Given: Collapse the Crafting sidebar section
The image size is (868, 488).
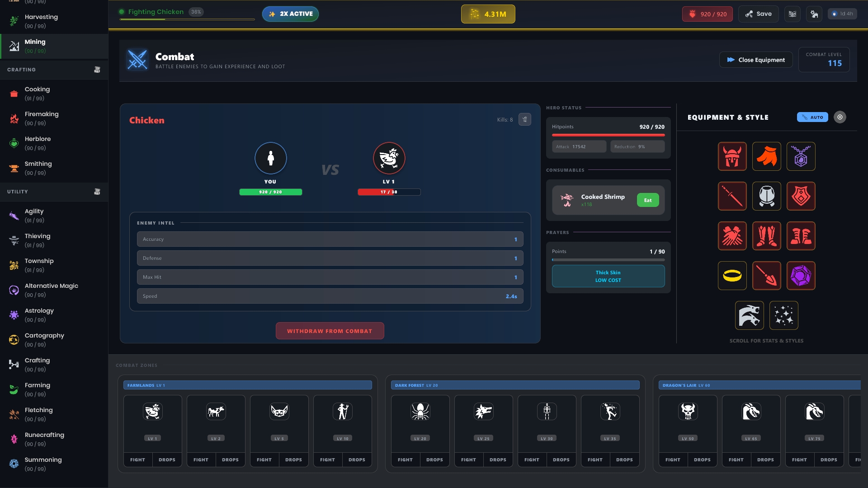Looking at the screenshot, I should [x=97, y=70].
